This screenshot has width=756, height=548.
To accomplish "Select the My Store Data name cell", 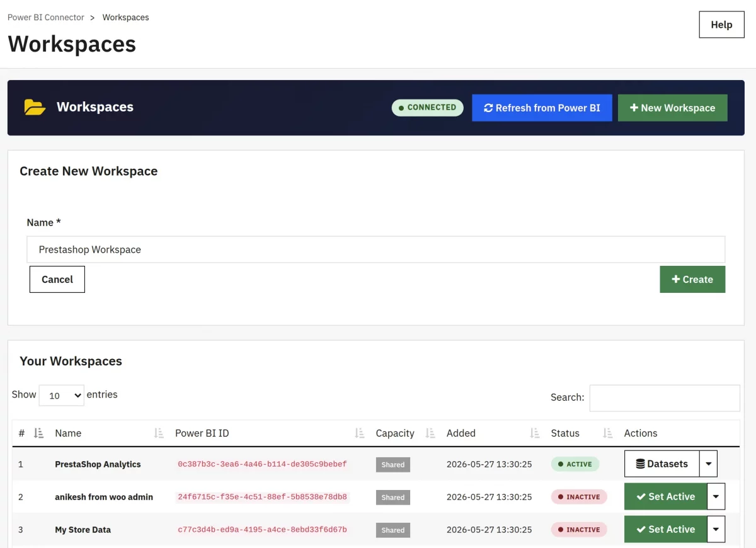I will pos(83,530).
